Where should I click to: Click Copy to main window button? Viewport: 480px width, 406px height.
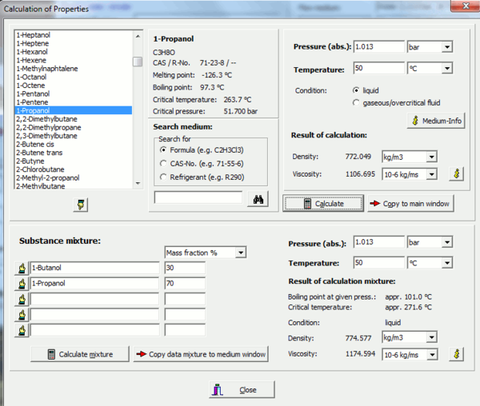(x=411, y=203)
